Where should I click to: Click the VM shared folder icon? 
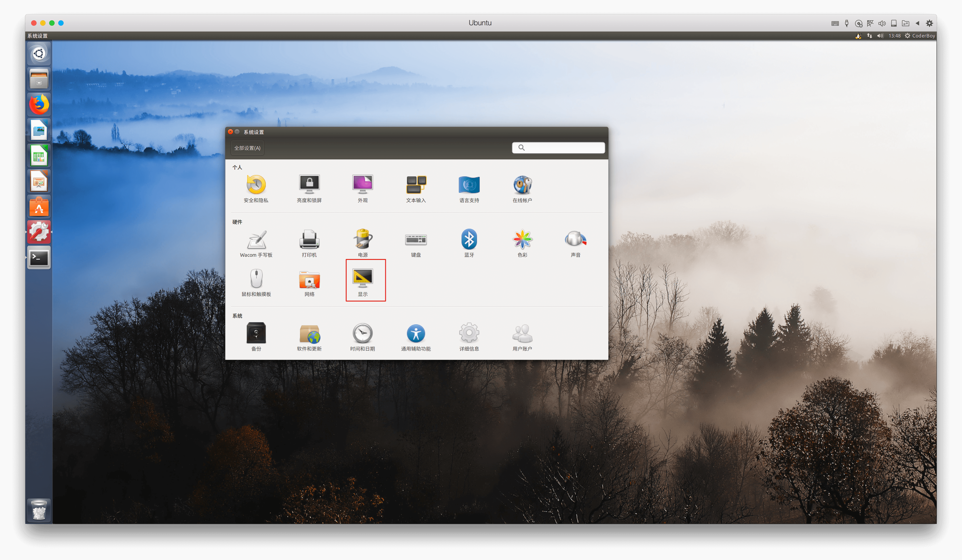905,23
